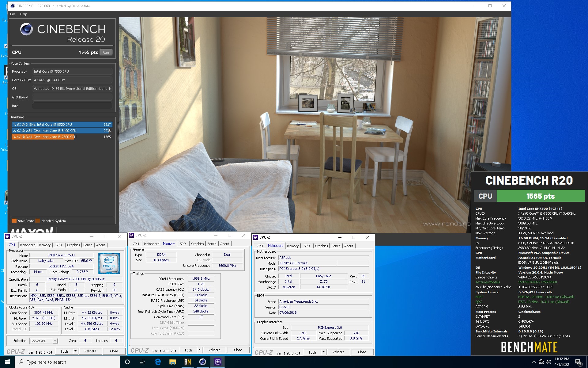Open File Explorer from taskbar
Screen dimensions: 588x368
(x=173, y=362)
